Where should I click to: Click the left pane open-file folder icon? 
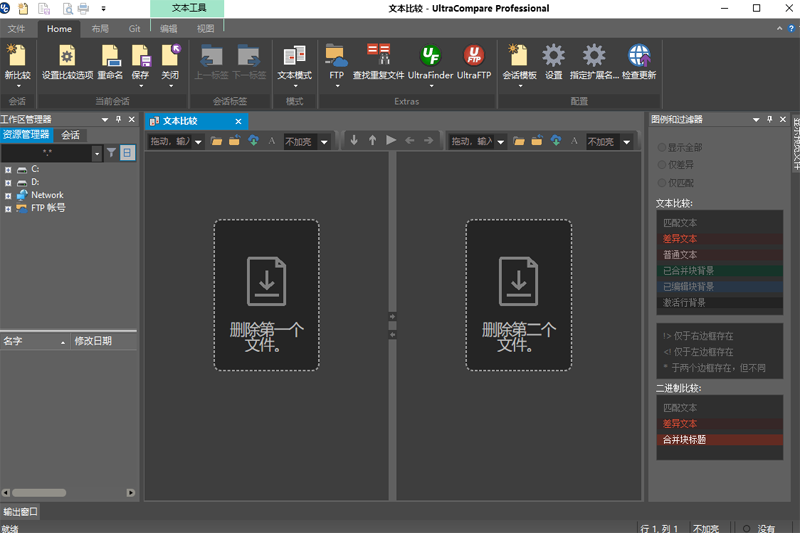tap(216, 141)
